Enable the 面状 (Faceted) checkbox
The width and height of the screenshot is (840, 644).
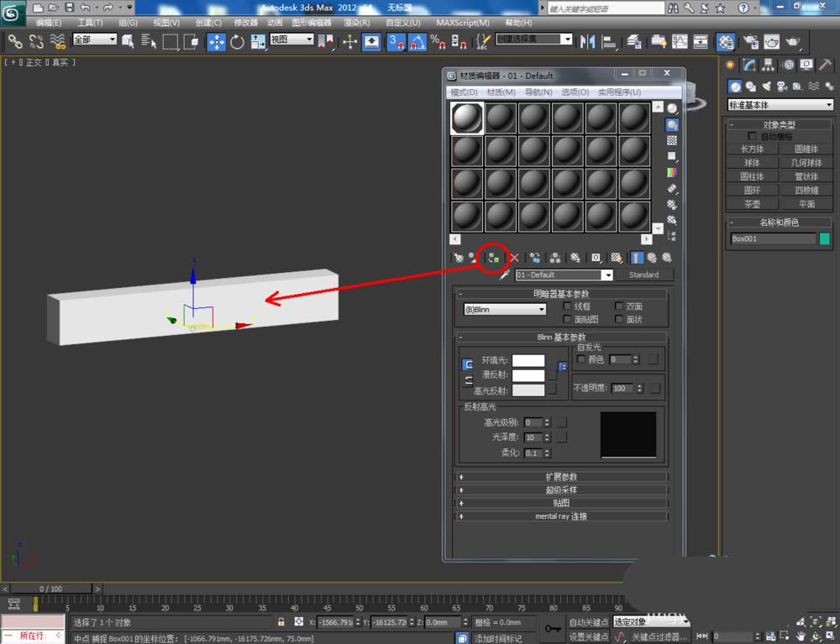[619, 319]
